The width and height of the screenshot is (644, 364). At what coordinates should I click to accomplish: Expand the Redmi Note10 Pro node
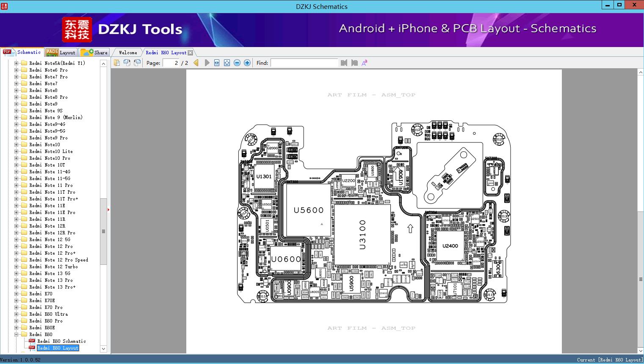coord(17,158)
